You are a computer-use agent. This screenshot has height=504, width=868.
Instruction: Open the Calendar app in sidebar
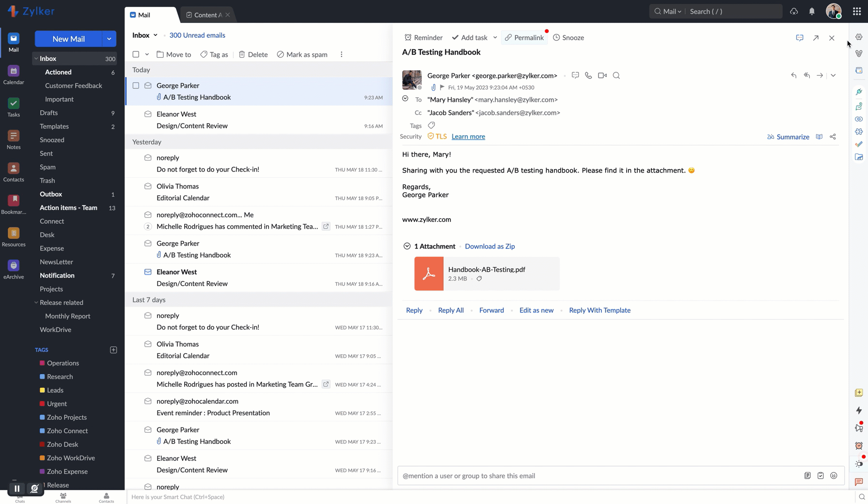coord(14,75)
